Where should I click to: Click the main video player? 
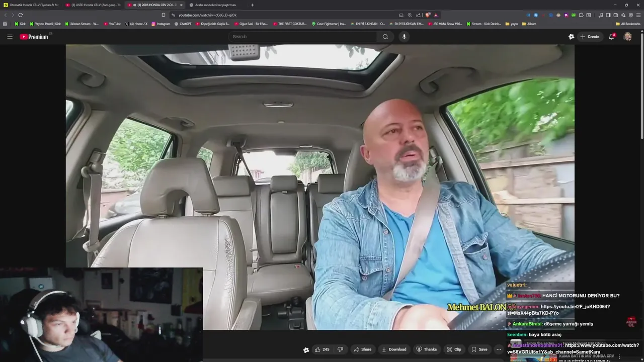tap(320, 187)
